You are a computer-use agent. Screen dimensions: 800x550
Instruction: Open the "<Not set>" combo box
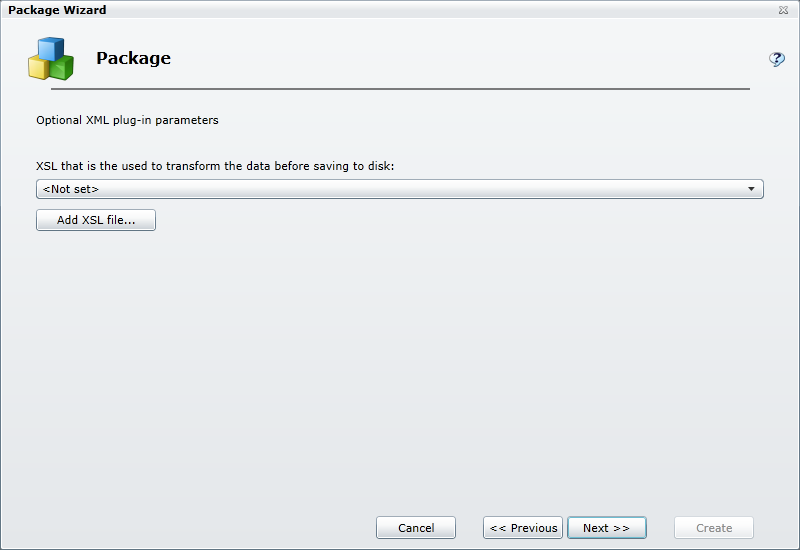399,189
